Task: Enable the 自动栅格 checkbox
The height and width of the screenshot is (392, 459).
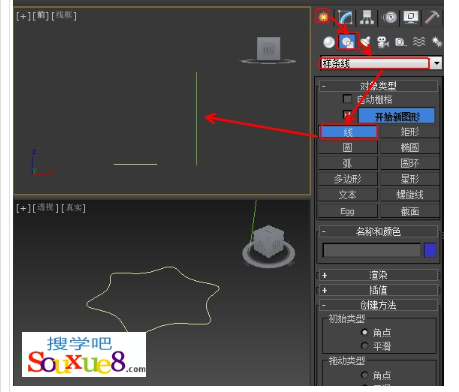Action: tap(347, 99)
